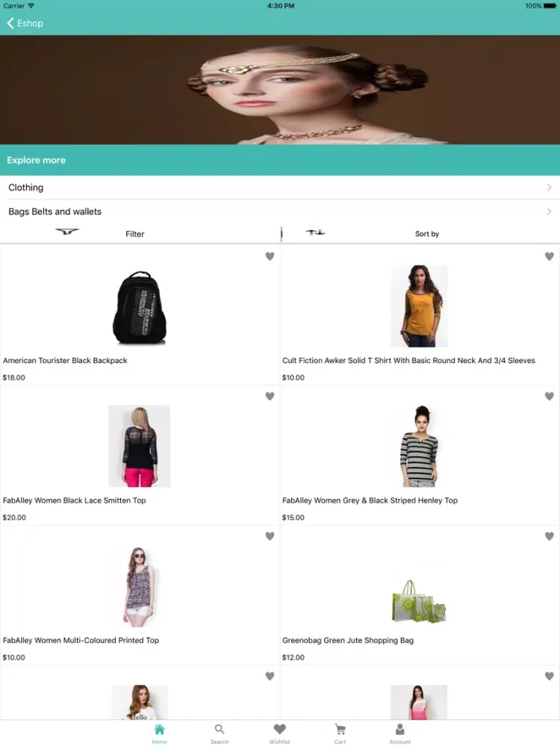Screen dimensions: 560x747
Task: View the yellow T shirt product image
Action: pyautogui.click(x=419, y=306)
